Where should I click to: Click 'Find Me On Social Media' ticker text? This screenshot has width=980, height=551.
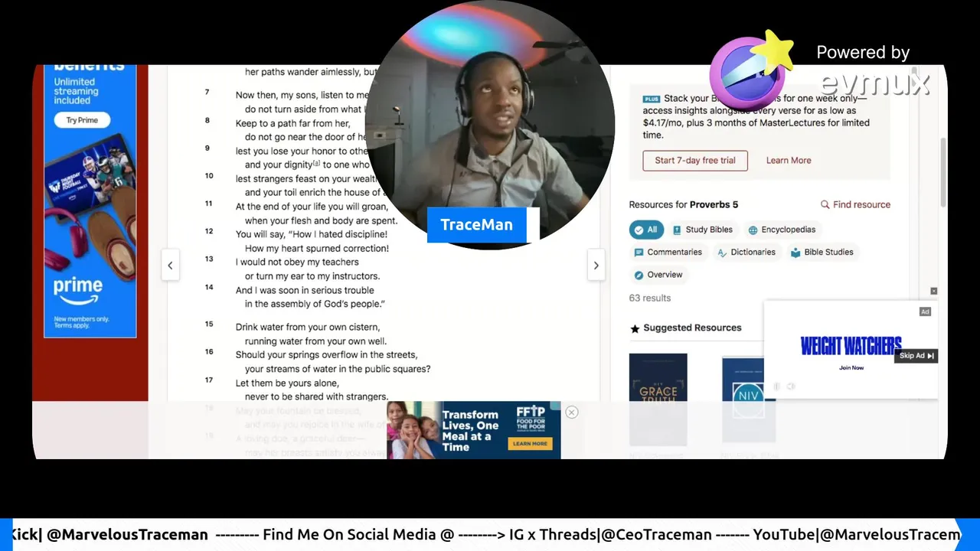point(358,535)
